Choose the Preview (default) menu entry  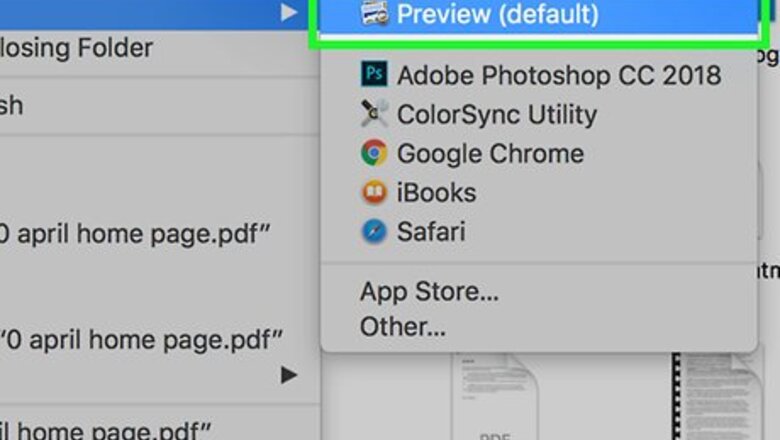(x=497, y=14)
